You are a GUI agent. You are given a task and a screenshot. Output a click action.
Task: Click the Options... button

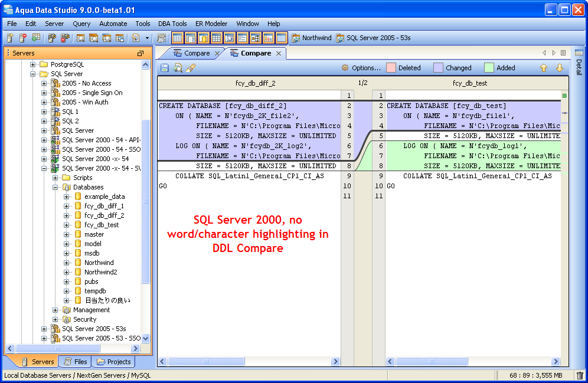(x=361, y=68)
